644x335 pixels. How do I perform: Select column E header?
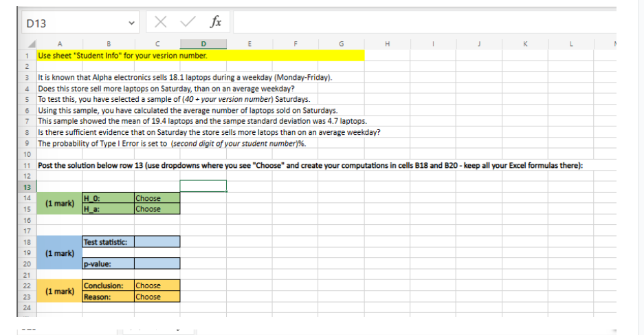249,44
